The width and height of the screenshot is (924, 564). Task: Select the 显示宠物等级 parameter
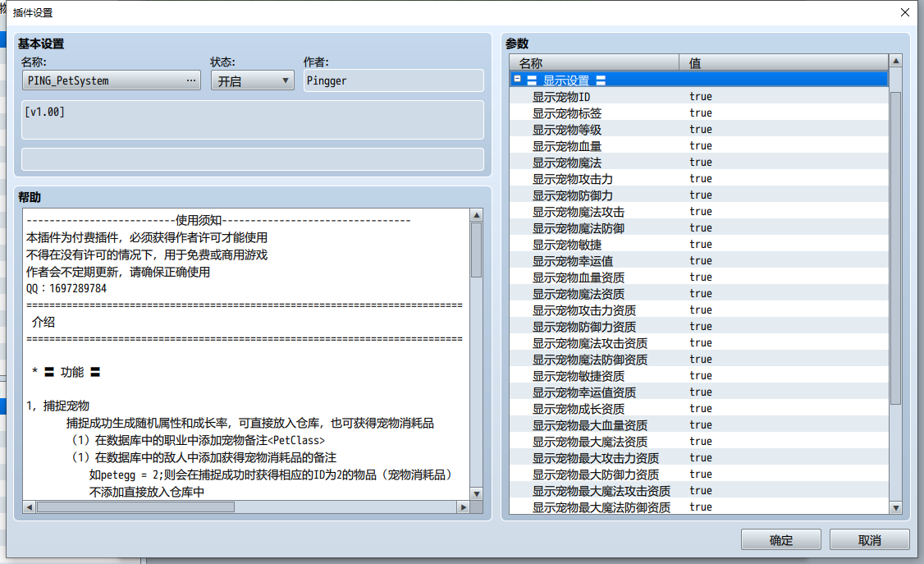click(699, 130)
